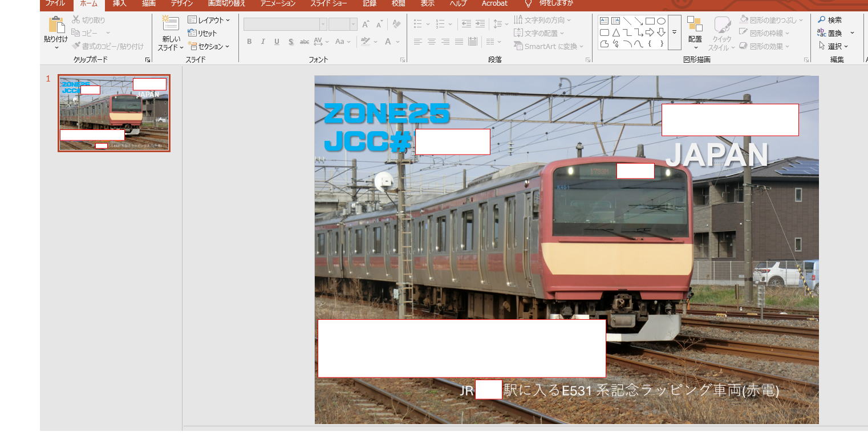Open the ファイル (File) tab
Viewport: 868px width, 440px height.
(55, 3)
